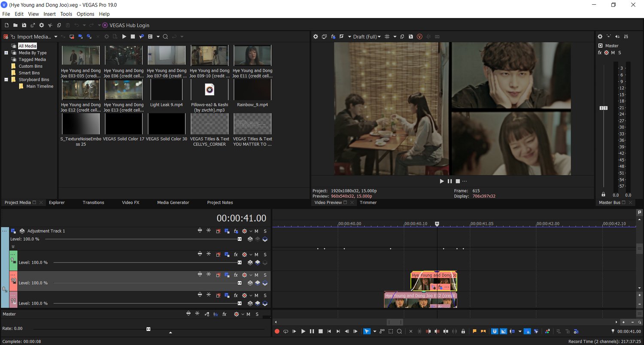644x345 pixels.
Task: Click Pause below the video preview
Action: [450, 181]
